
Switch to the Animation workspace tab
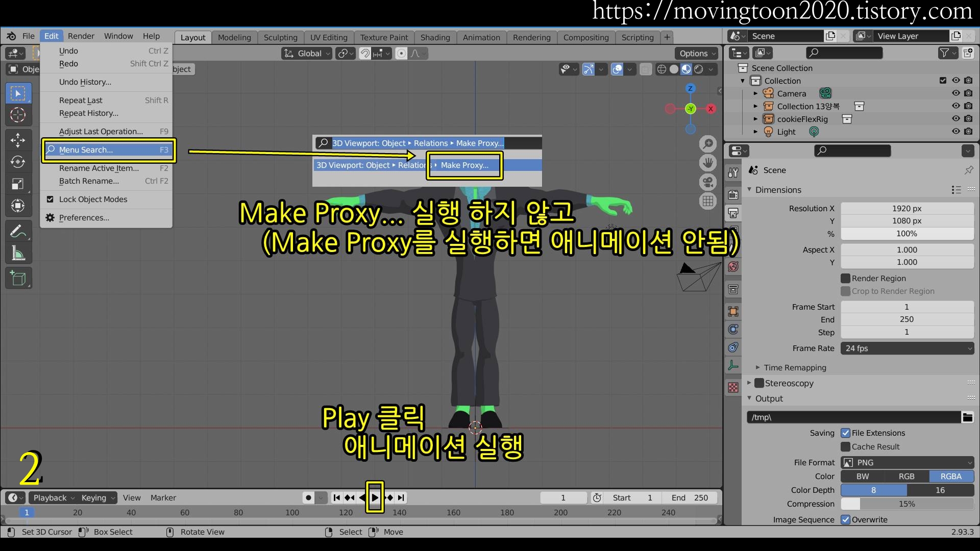(x=481, y=38)
